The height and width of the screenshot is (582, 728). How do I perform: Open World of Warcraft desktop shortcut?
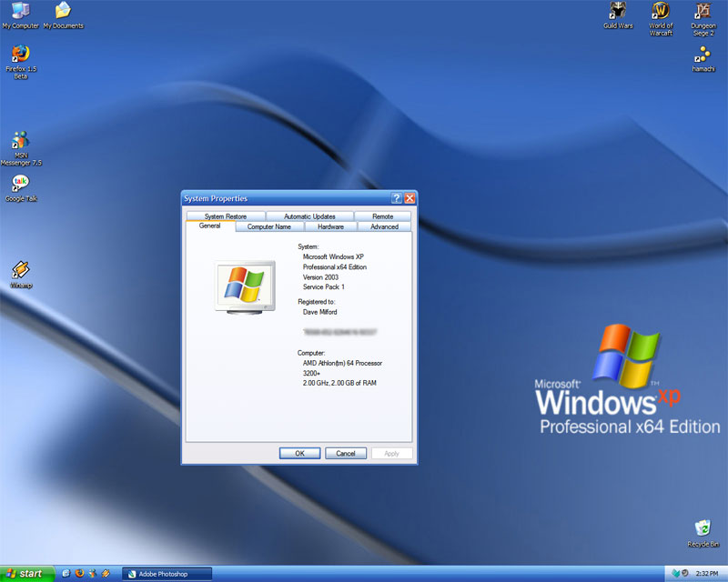point(661,11)
